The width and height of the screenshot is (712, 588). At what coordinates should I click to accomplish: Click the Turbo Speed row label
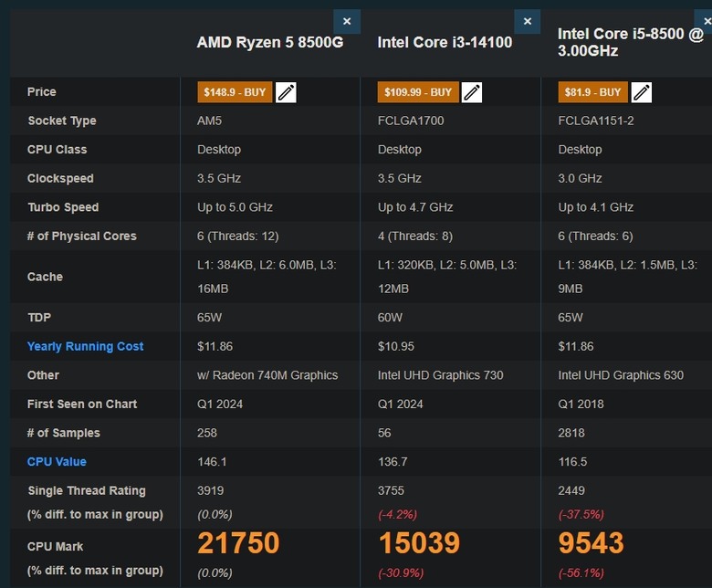tap(63, 207)
